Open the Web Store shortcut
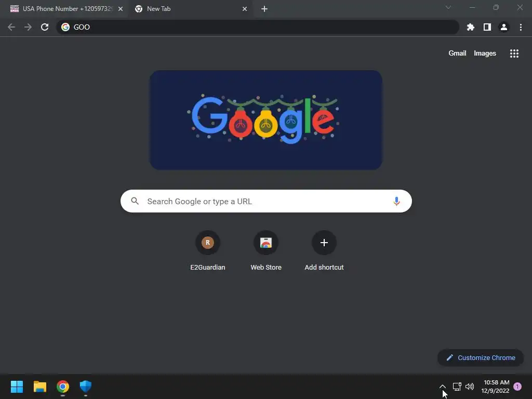 pyautogui.click(x=266, y=250)
